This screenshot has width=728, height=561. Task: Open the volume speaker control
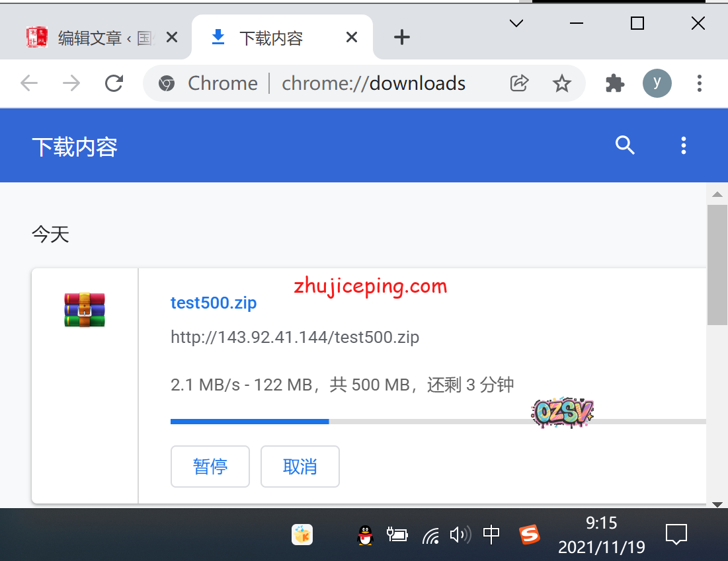tap(460, 534)
